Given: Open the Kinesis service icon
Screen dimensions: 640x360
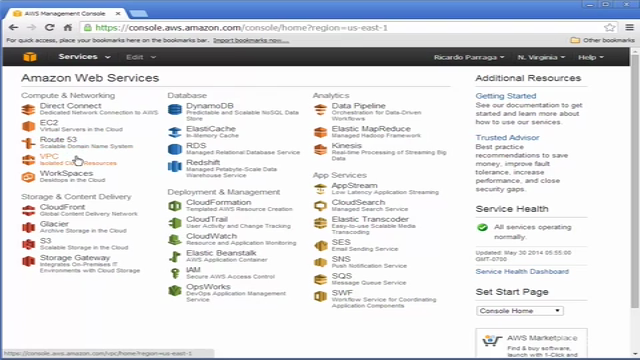Looking at the screenshot, I should (320, 149).
